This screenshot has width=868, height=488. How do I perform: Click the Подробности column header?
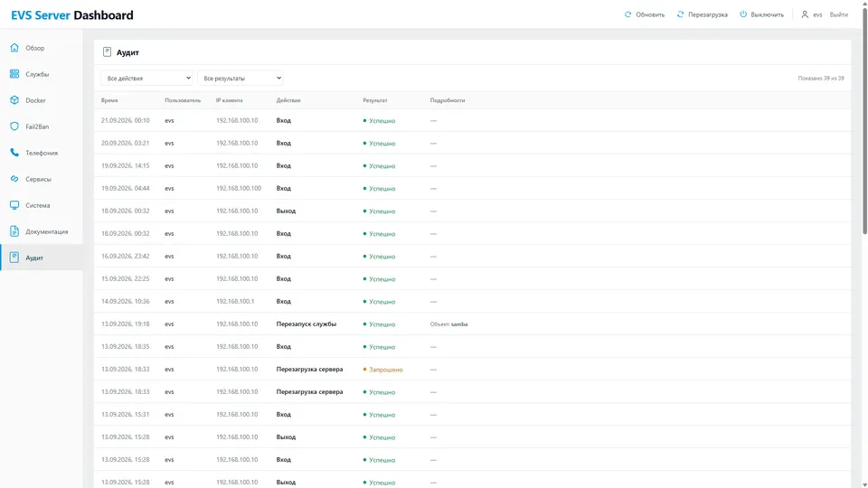coord(448,100)
